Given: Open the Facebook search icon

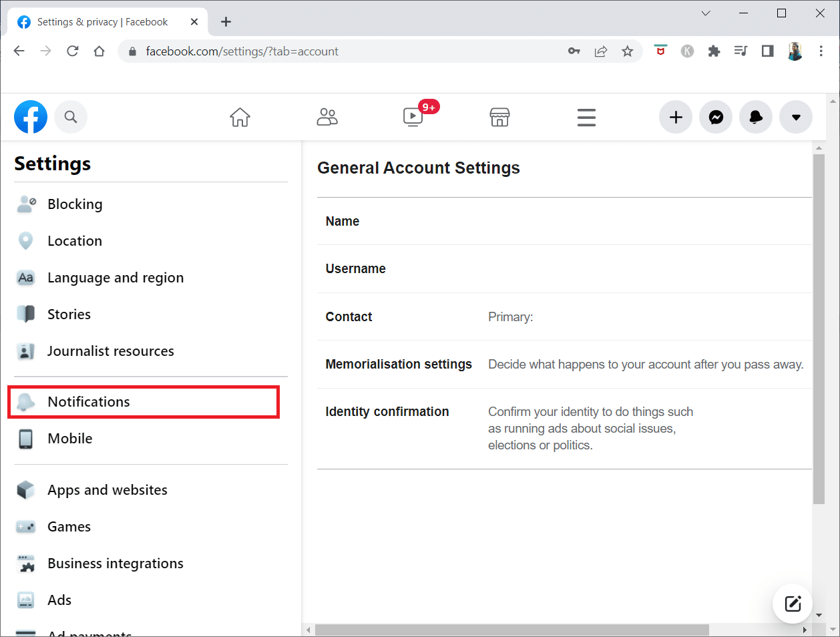Looking at the screenshot, I should 71,117.
